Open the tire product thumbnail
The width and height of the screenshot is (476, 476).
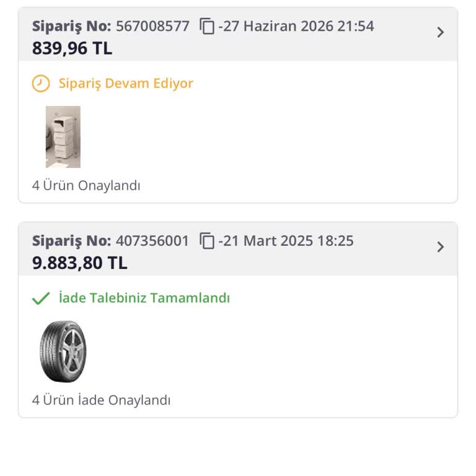(63, 351)
